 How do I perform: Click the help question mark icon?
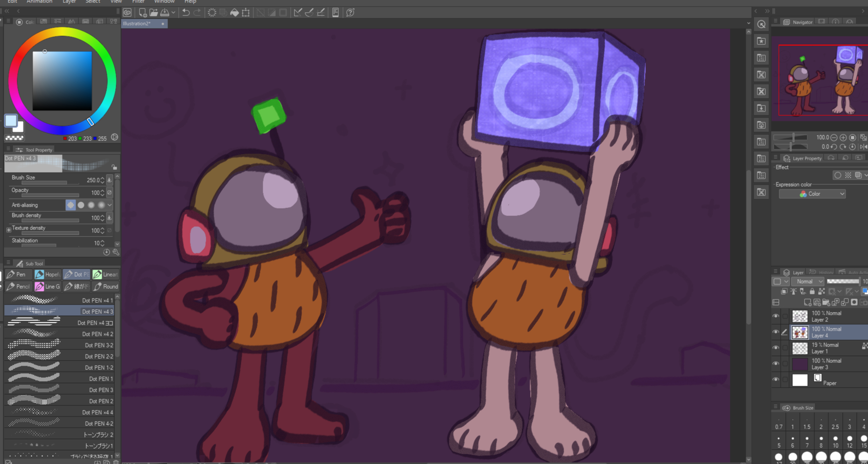(x=350, y=13)
